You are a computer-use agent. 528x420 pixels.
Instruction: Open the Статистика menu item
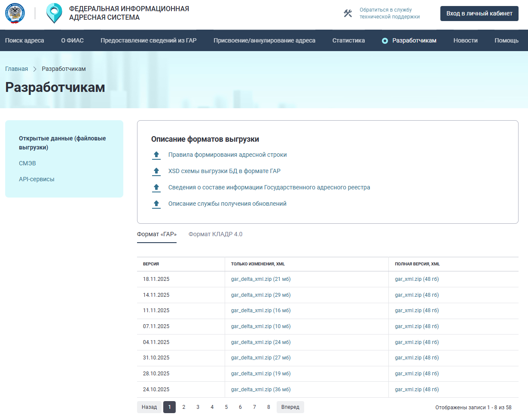pos(348,40)
